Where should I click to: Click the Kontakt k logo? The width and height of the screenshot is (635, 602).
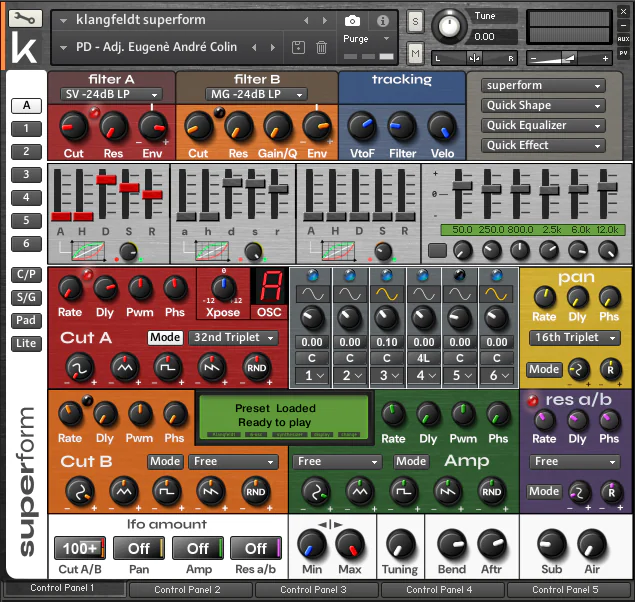coord(24,47)
